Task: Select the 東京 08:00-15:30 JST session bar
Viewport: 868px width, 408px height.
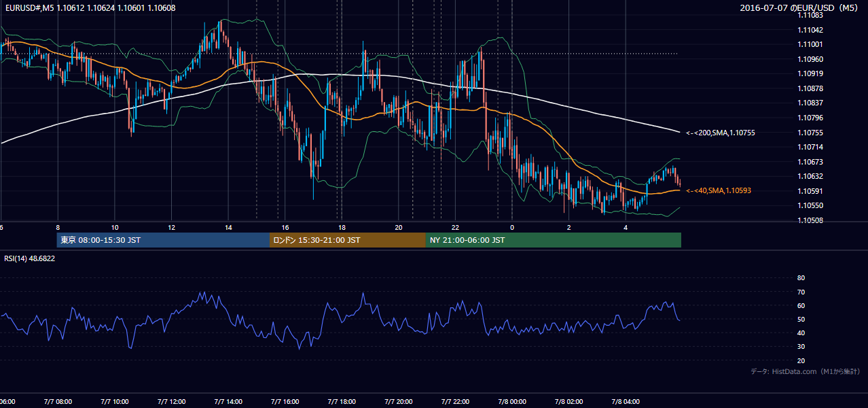Action: pos(163,240)
